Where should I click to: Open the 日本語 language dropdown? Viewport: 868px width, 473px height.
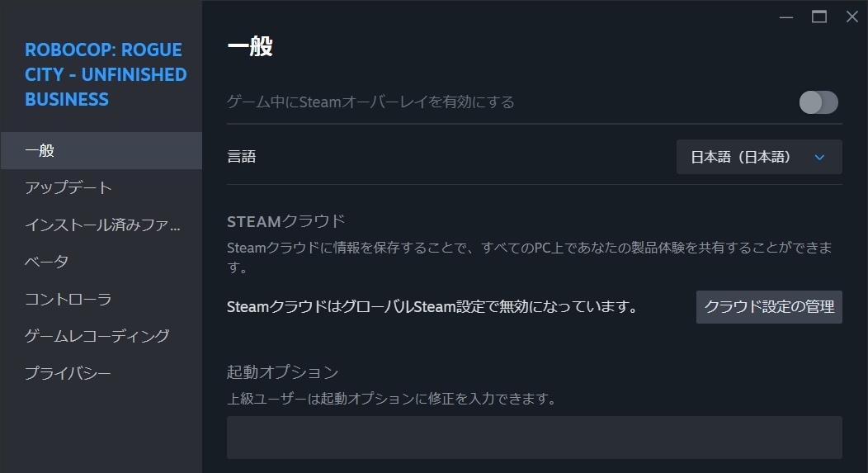point(759,157)
